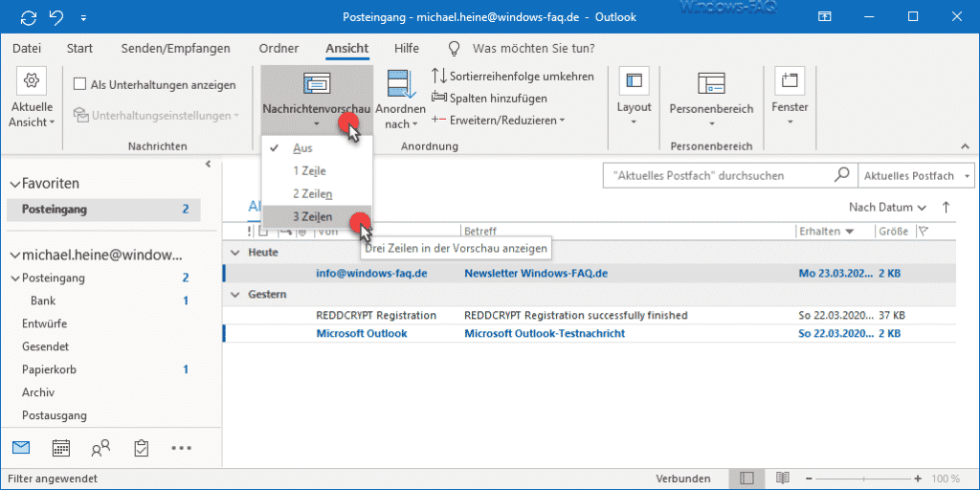This screenshot has height=490, width=980.
Task: Click the magnifier search icon
Action: click(x=842, y=176)
